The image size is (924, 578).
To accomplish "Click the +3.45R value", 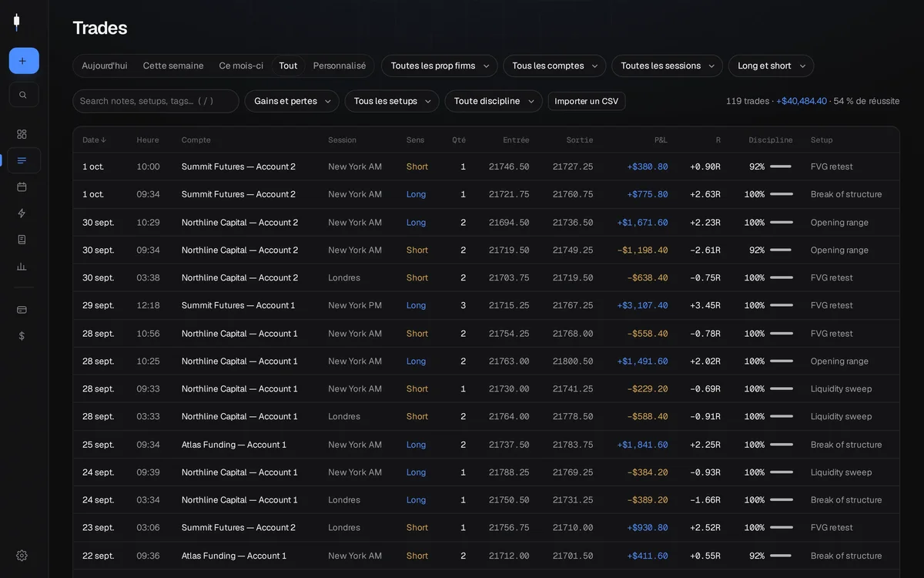I will [705, 305].
